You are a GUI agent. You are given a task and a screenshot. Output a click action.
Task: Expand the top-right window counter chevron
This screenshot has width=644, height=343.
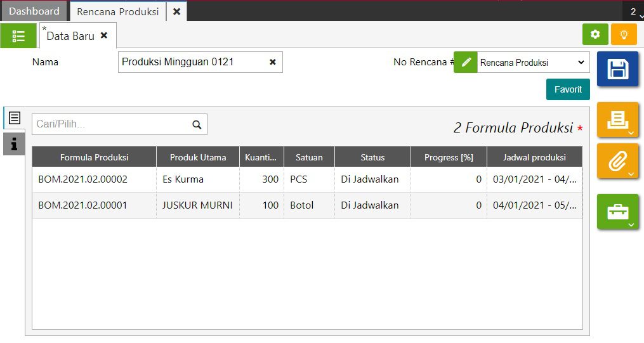pos(636,12)
